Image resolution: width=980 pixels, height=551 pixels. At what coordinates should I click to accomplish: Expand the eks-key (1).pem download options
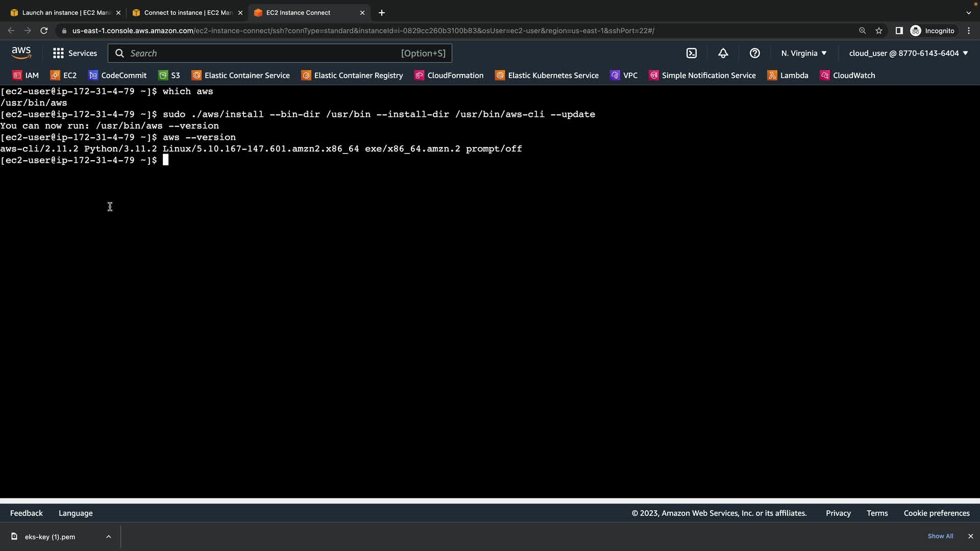point(108,536)
